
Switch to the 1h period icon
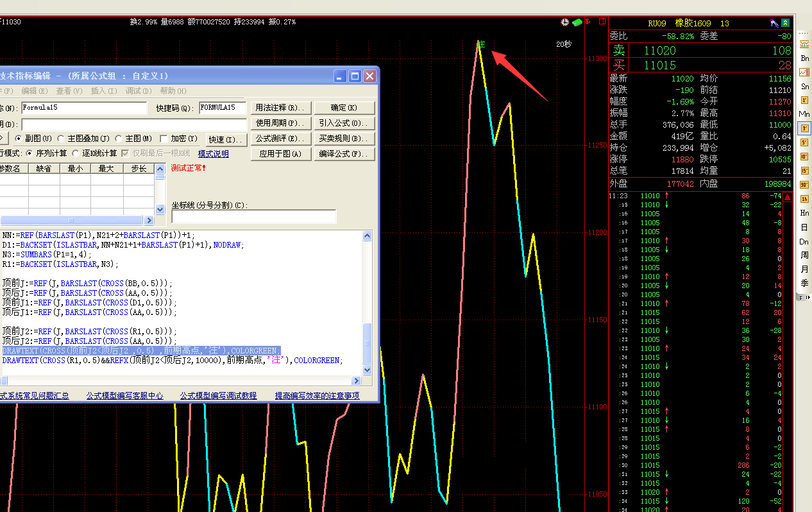click(x=804, y=199)
